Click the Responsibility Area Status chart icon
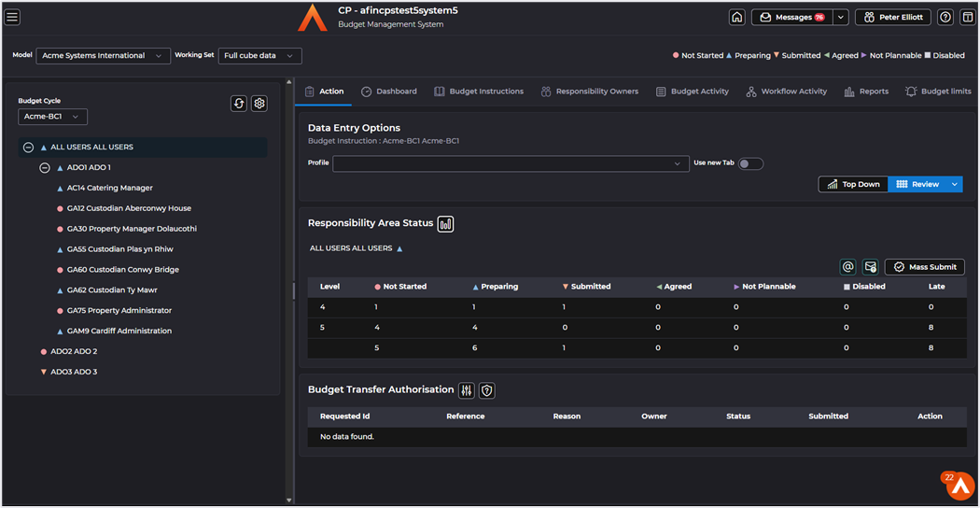 [x=445, y=224]
